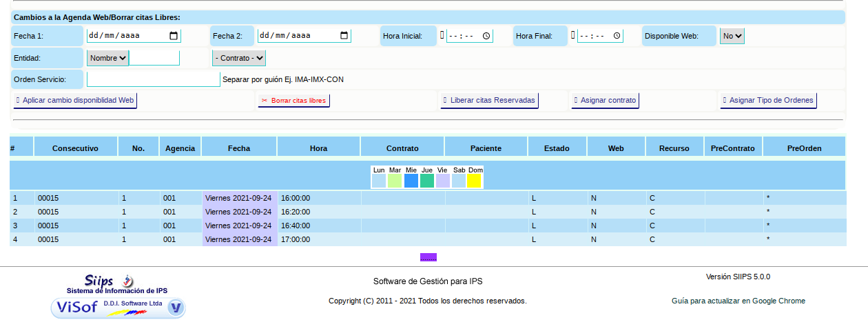Expand the Contrato selector dropdown

pyautogui.click(x=239, y=58)
